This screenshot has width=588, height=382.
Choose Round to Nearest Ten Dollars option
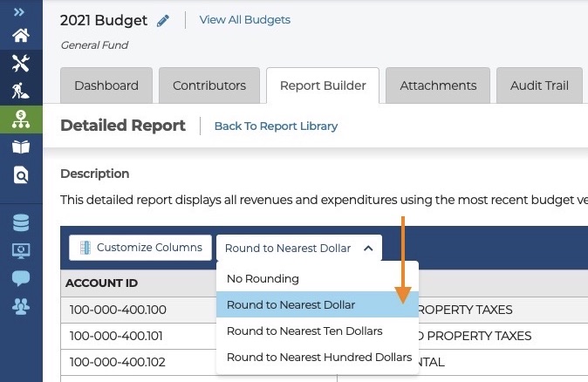(x=318, y=331)
